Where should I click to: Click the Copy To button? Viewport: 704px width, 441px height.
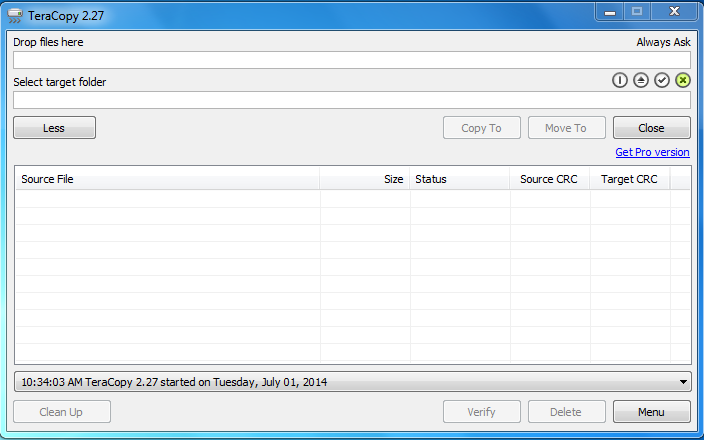(482, 128)
